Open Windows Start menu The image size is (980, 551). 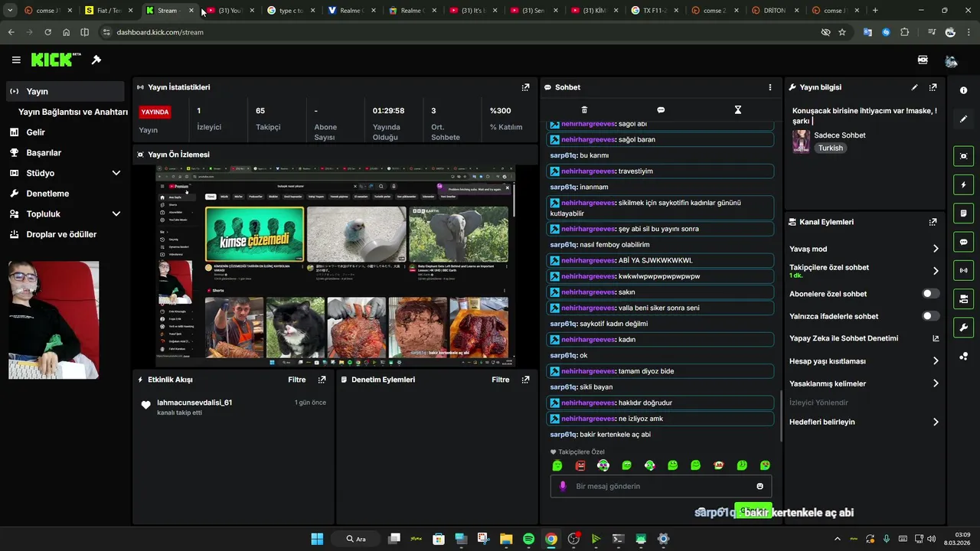317,539
